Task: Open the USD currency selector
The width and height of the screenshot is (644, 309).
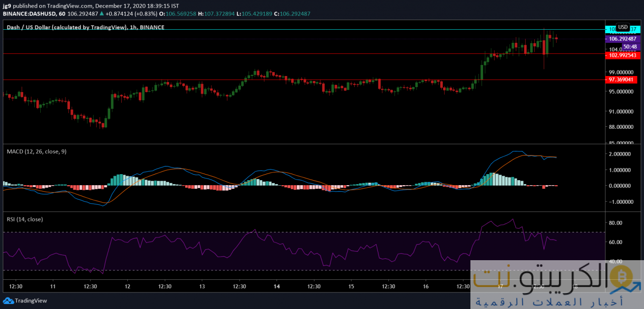Action: point(623,27)
